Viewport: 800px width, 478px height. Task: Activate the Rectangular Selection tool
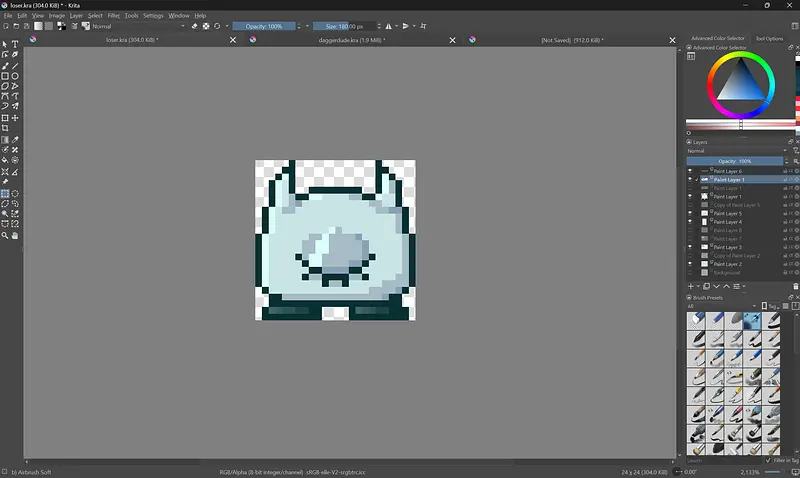pos(5,194)
